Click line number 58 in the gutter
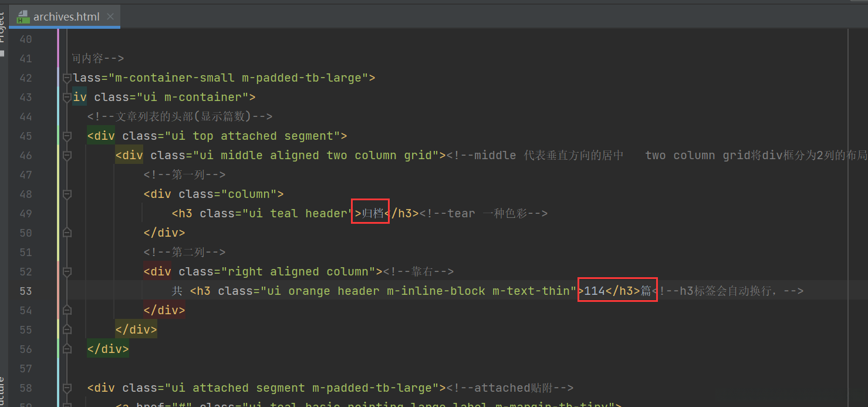This screenshot has width=868, height=407. pyautogui.click(x=25, y=388)
